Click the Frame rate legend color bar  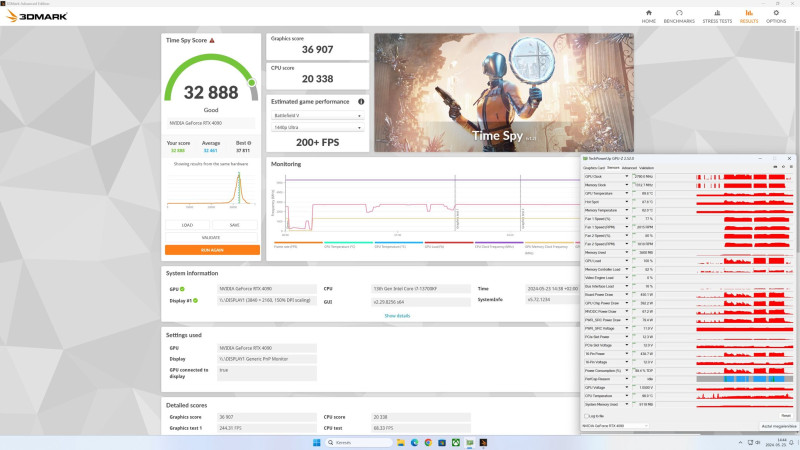coord(298,243)
